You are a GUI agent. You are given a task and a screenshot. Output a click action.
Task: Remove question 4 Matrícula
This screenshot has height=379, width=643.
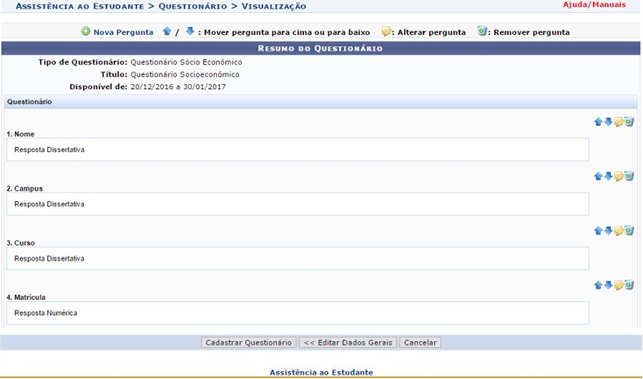coord(629,285)
